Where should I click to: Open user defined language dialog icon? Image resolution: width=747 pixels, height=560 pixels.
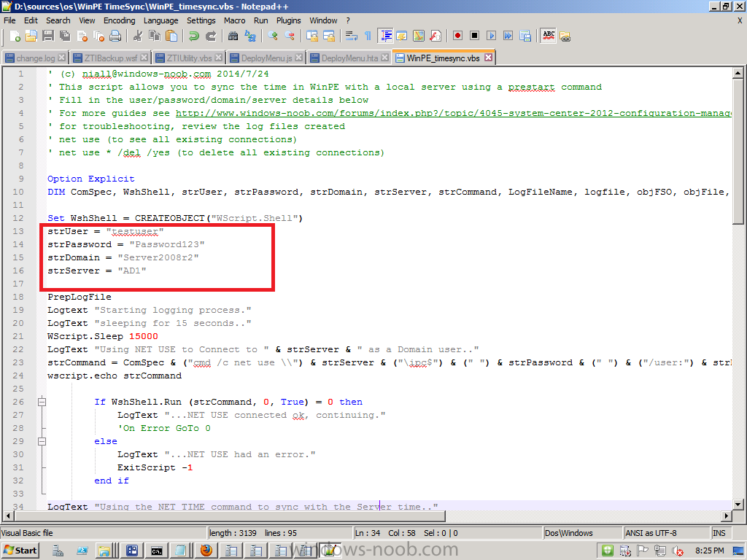[402, 36]
